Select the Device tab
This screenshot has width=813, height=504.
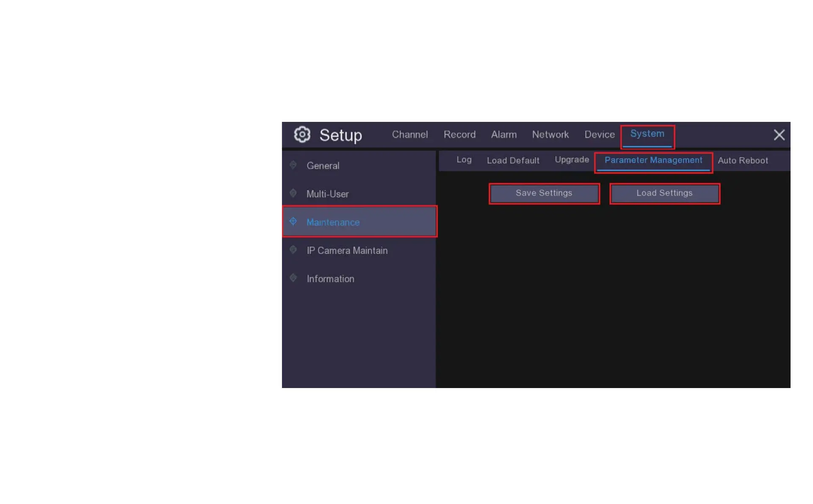click(599, 135)
